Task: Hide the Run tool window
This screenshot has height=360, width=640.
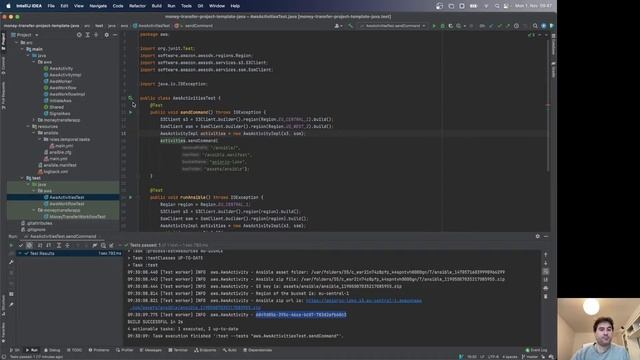Action: [546, 236]
